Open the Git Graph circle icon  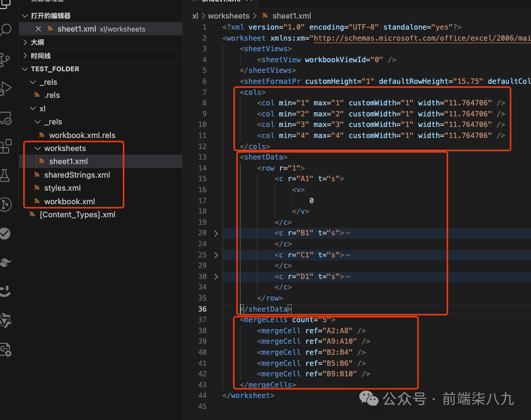tap(5, 205)
